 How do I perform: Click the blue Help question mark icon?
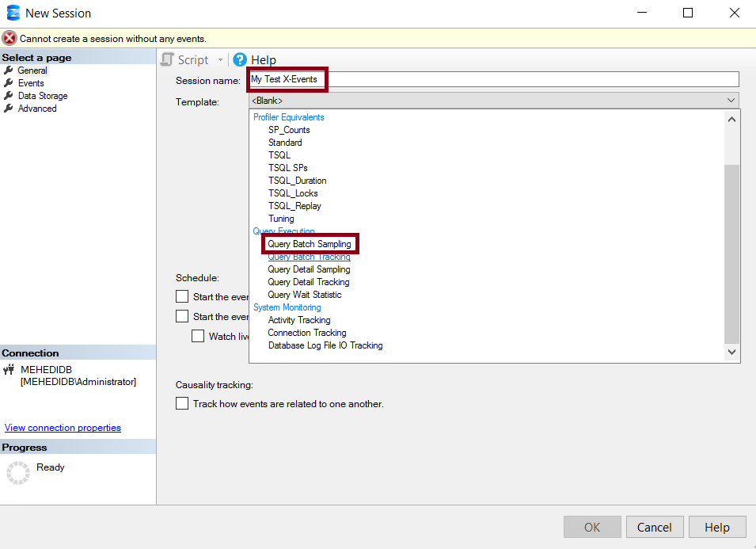[x=240, y=60]
